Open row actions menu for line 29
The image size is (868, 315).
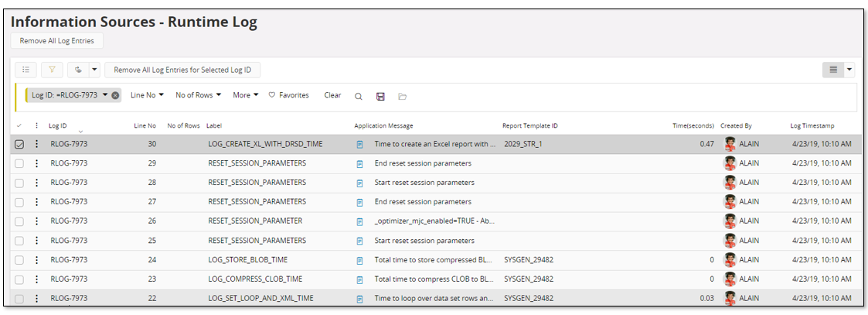(x=36, y=163)
